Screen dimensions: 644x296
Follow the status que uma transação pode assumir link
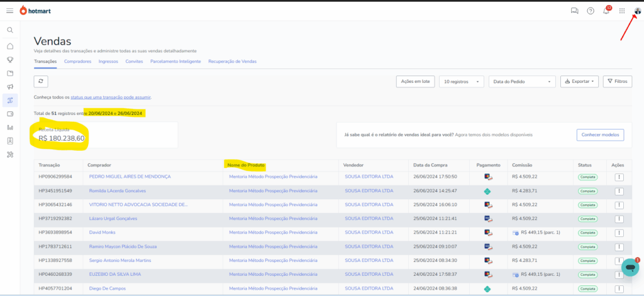(111, 97)
